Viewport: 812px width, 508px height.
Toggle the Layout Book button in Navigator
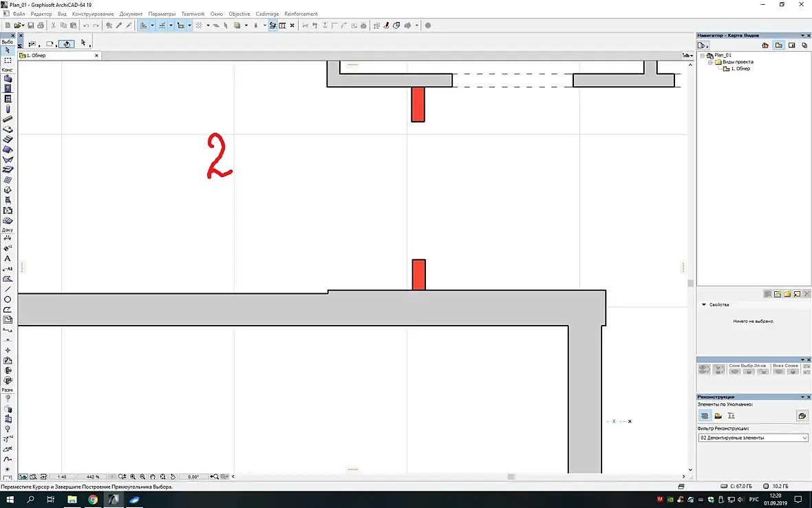(792, 45)
